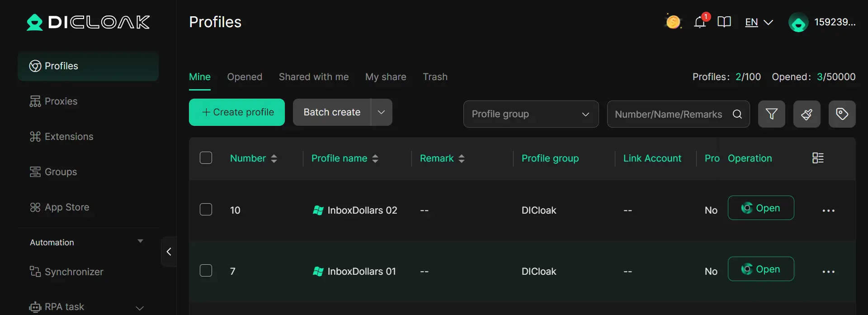Click the Create profile button
868x315 pixels.
tap(237, 112)
